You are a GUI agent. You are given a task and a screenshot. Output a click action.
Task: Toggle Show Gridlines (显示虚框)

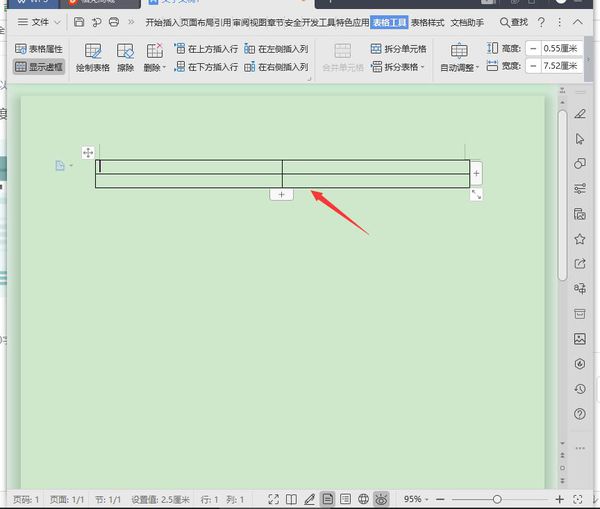(39, 67)
